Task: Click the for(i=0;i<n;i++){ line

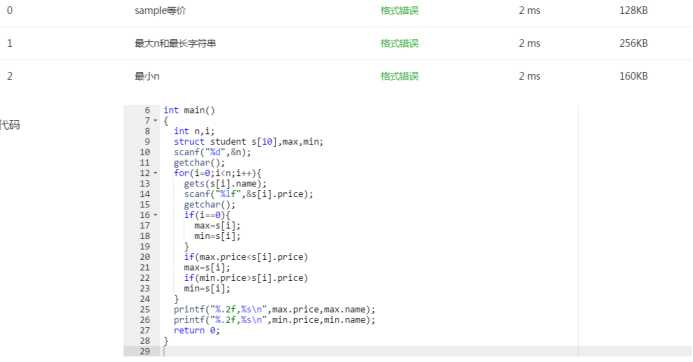Action: click(217, 173)
